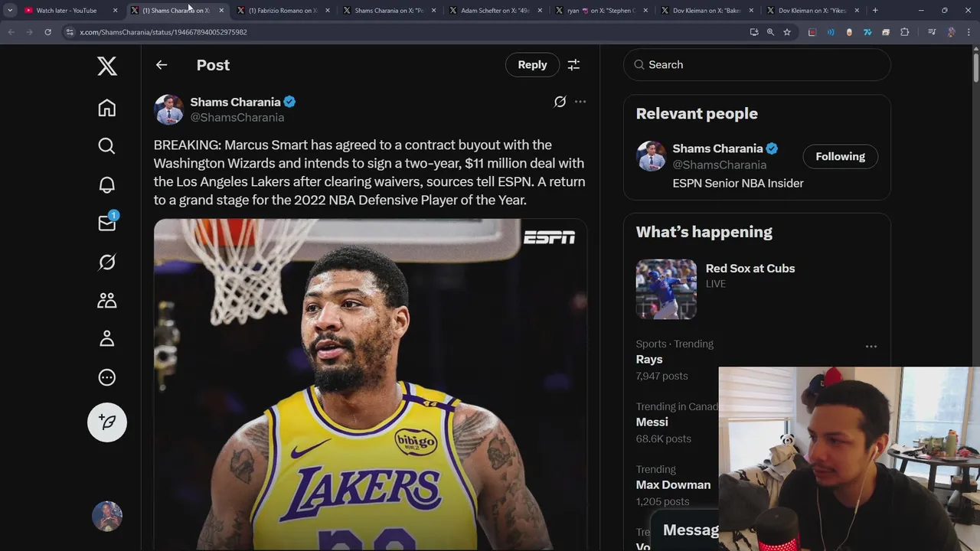Screen dimensions: 980x551
Task: Click '7,947 posts' under Rays
Action: coord(662,376)
